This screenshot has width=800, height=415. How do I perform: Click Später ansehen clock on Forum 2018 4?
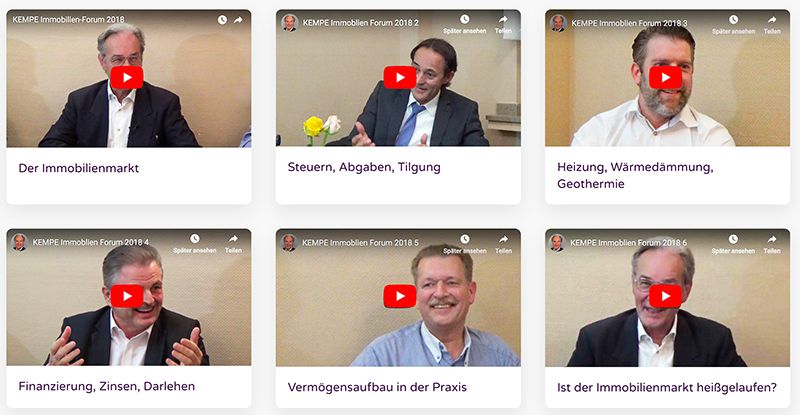pyautogui.click(x=195, y=243)
